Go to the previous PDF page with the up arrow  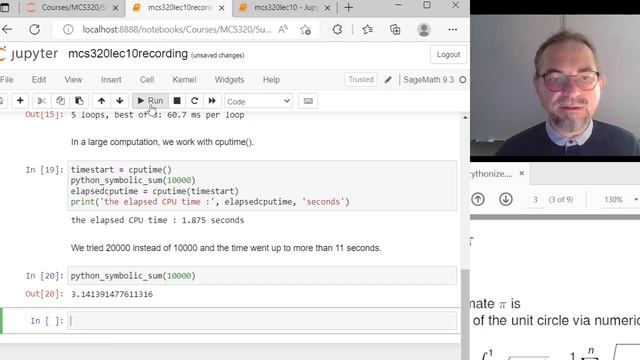click(x=478, y=199)
